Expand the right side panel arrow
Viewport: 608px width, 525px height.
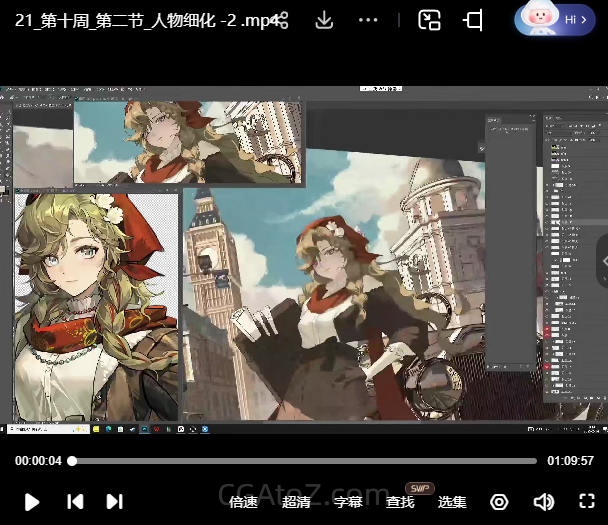pyautogui.click(x=603, y=260)
